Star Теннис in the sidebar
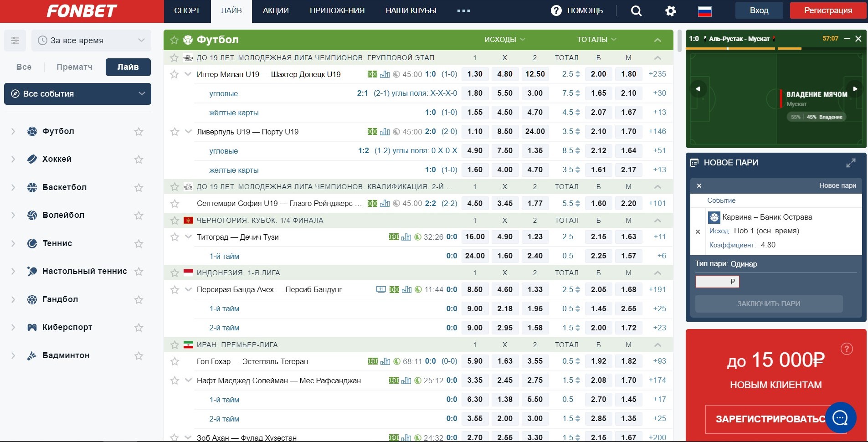The width and height of the screenshot is (868, 442). pos(139,244)
